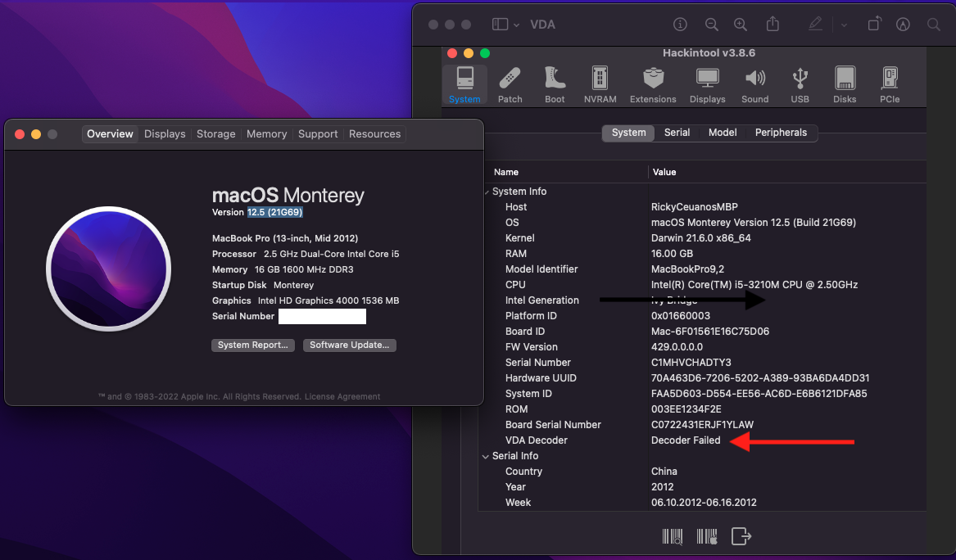Click the barcode with Apple logo icon

click(x=707, y=536)
